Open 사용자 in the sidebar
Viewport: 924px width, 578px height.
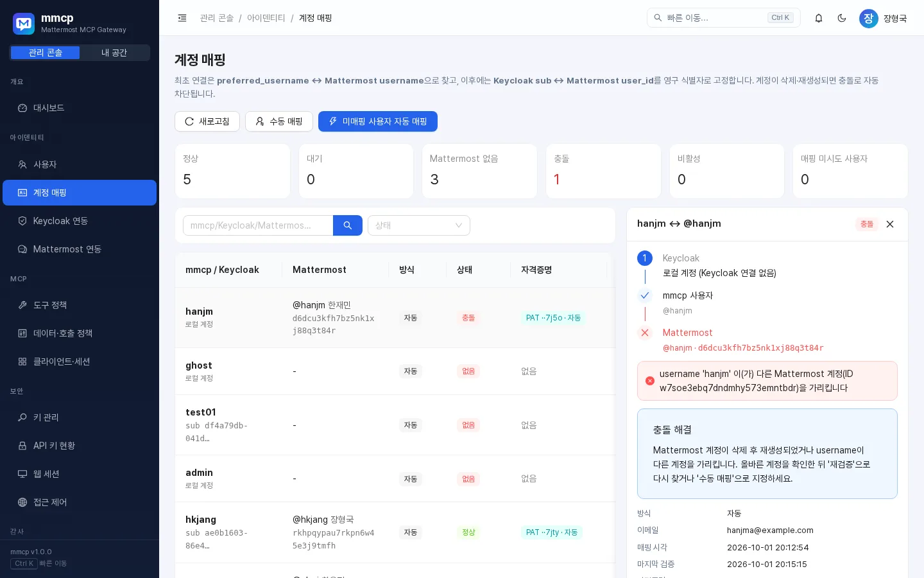[x=80, y=164]
